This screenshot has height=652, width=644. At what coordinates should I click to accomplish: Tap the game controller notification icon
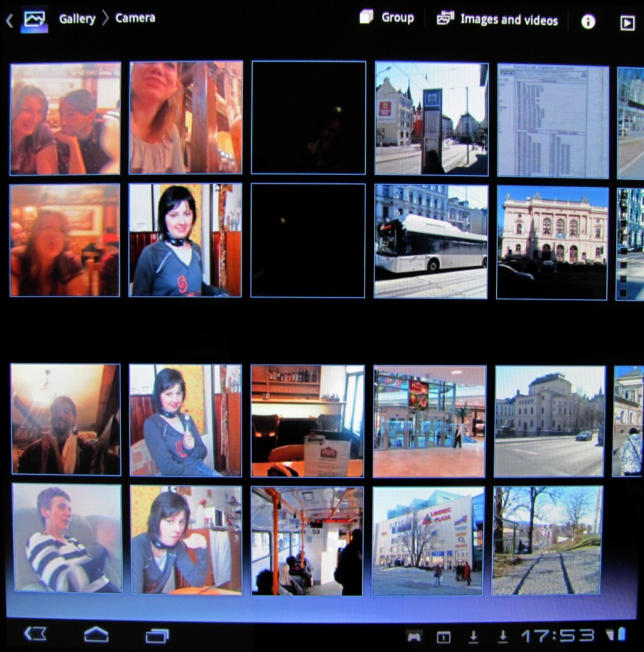[413, 636]
